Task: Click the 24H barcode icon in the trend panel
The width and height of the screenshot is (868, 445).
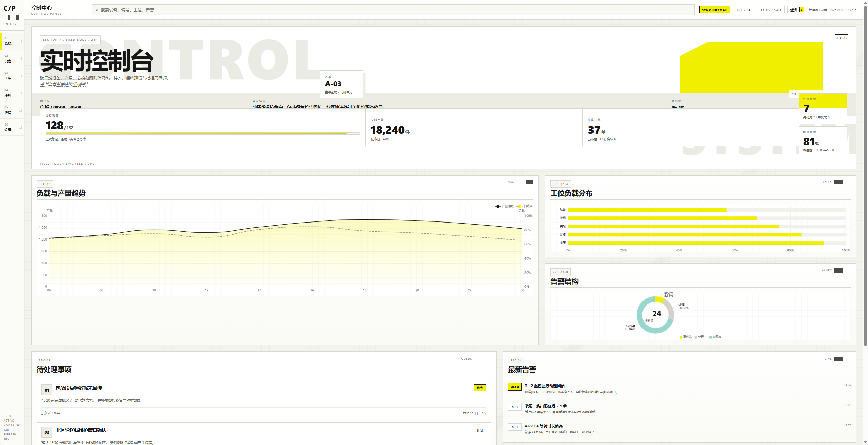Action: [525, 182]
